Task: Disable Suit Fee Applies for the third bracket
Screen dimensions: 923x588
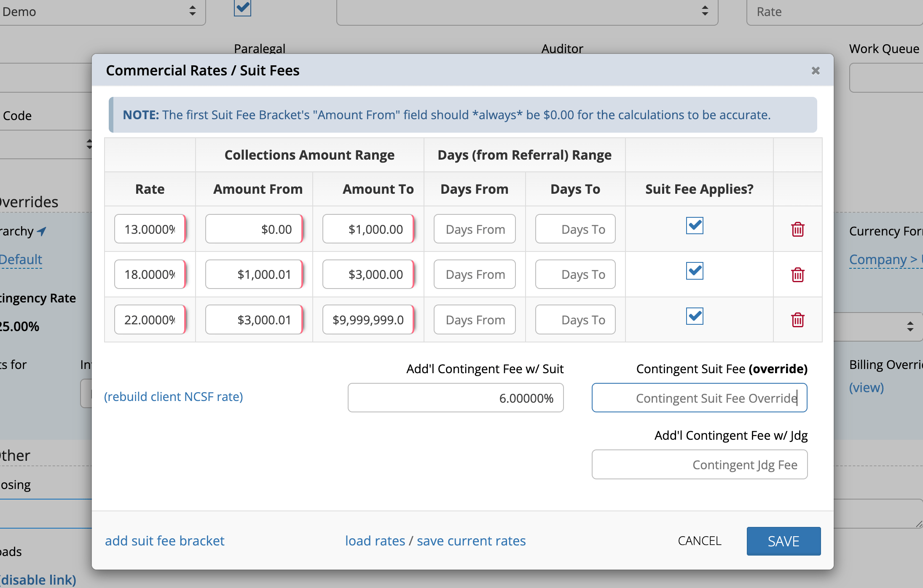Action: pyautogui.click(x=694, y=316)
